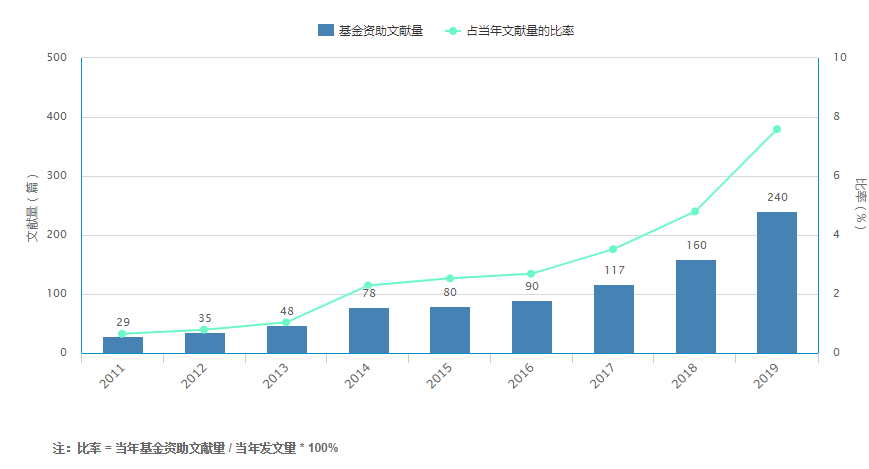This screenshot has height=469, width=869.
Task: Click the left axis 100 tick label
Action: tap(57, 294)
